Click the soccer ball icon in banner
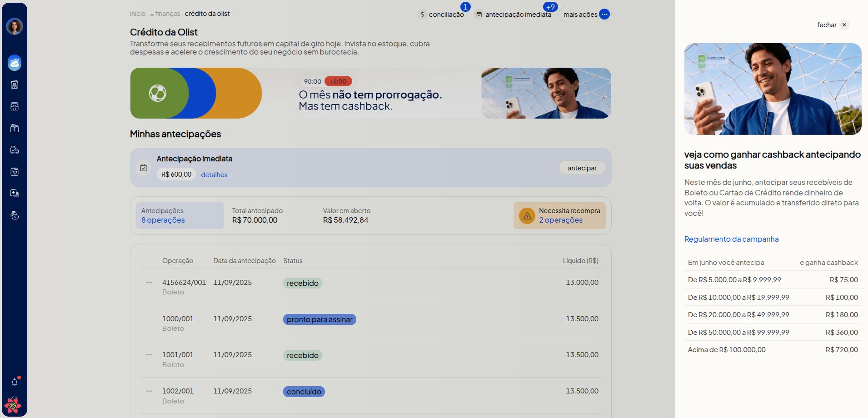This screenshot has width=868, height=418. [158, 93]
